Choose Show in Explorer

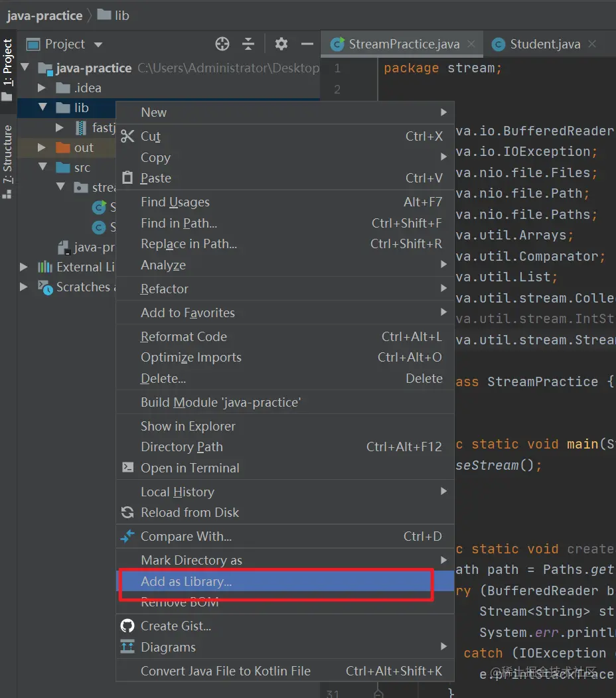tap(285, 426)
